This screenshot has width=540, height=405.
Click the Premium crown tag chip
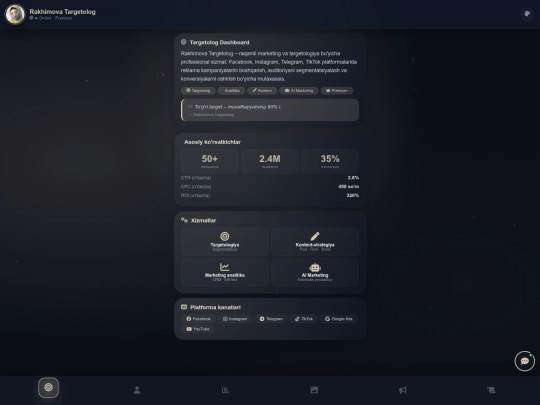(337, 91)
